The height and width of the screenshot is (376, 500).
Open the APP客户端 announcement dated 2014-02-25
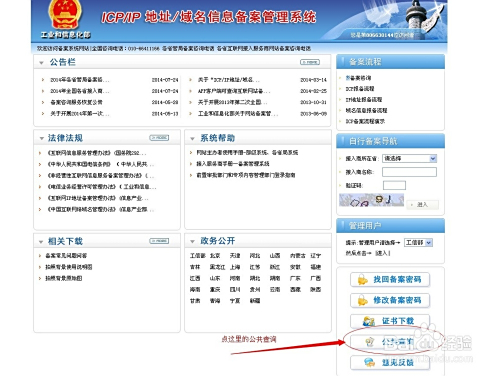234,91
